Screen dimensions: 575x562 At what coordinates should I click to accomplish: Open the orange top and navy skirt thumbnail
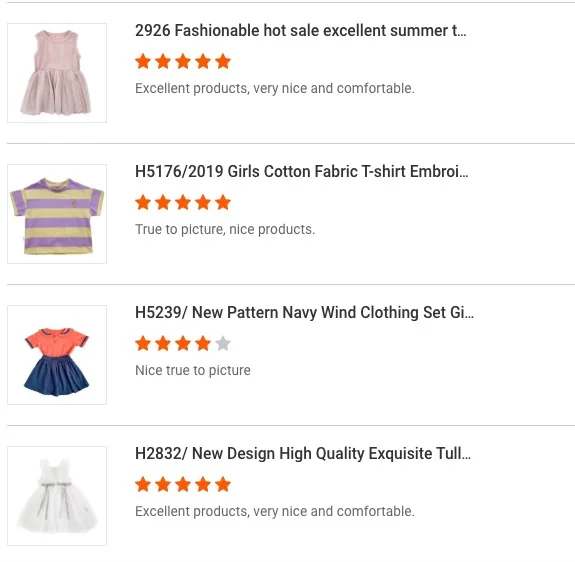pos(57,355)
